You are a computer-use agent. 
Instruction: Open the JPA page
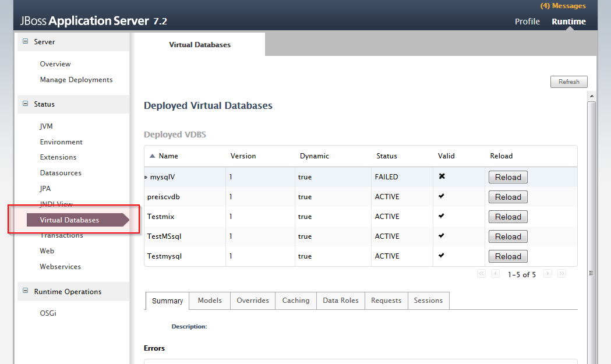45,189
